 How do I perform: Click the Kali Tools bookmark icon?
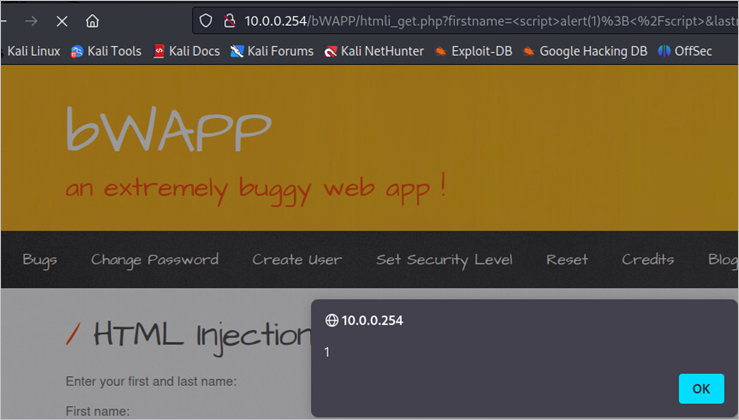(77, 51)
